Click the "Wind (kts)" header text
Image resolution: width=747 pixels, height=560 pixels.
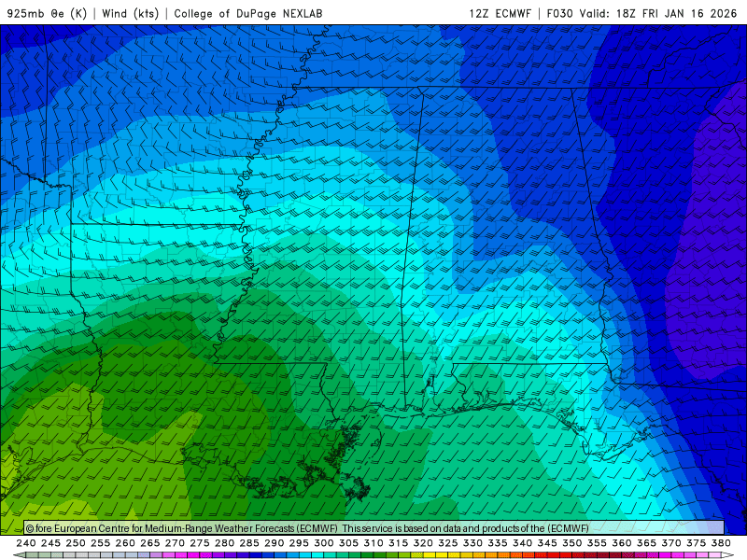click(130, 13)
